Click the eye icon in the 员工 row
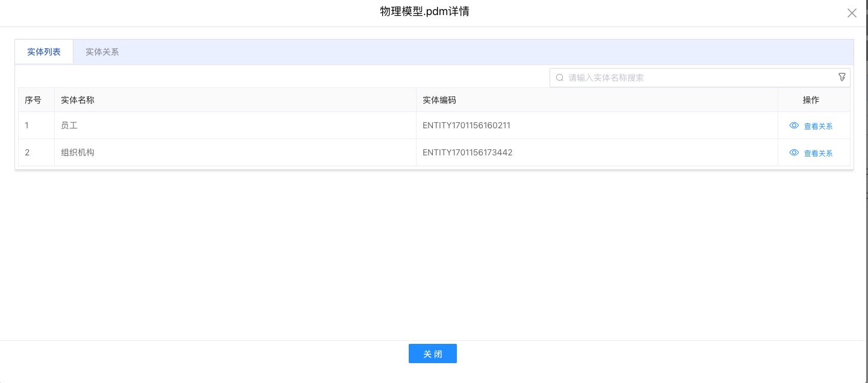Image resolution: width=868 pixels, height=383 pixels. click(x=794, y=126)
